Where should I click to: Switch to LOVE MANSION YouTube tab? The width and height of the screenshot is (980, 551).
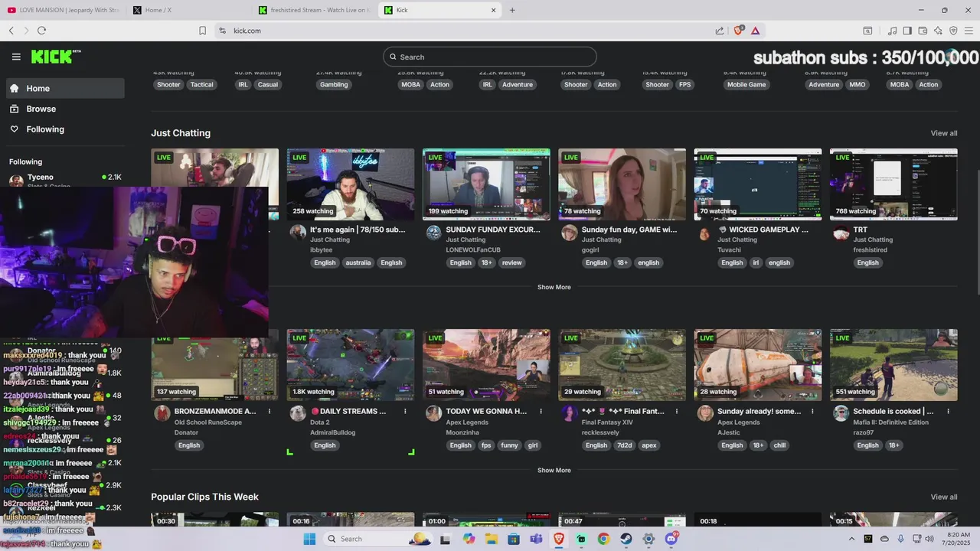coord(63,10)
